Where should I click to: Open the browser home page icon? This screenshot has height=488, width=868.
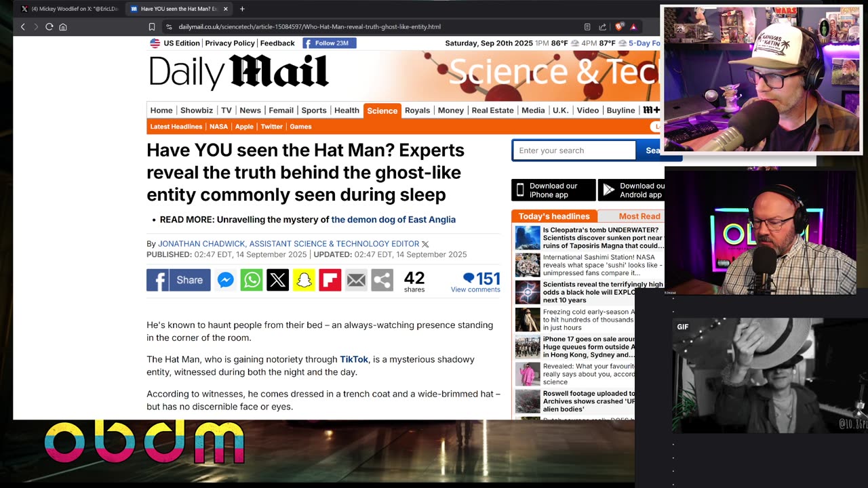coord(63,26)
